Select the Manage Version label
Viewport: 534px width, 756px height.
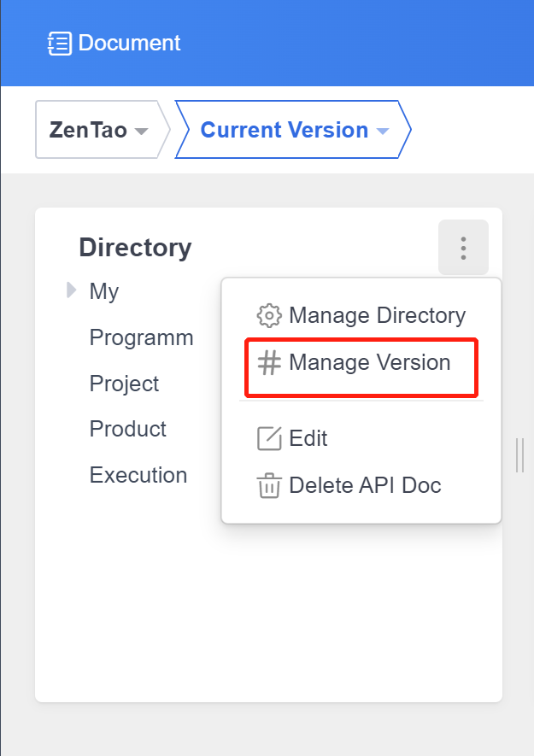point(369,363)
